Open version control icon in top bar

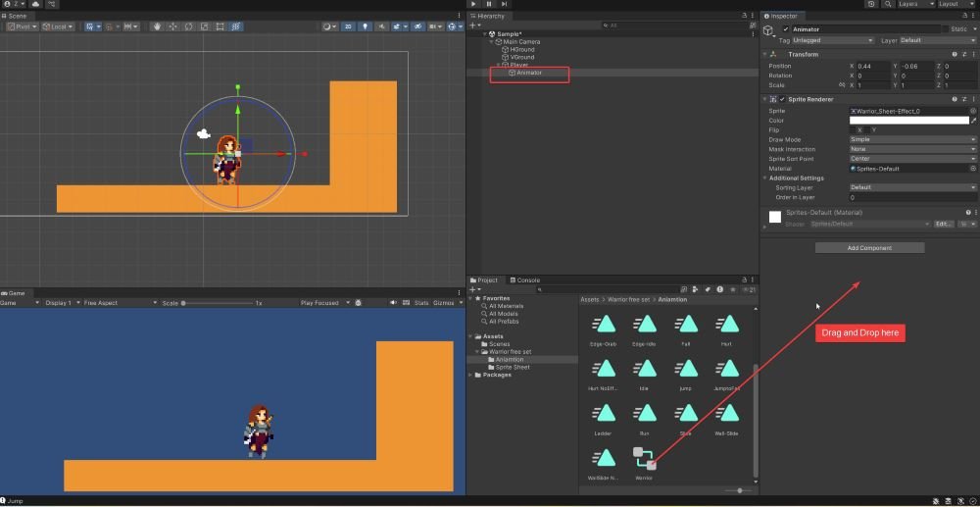pos(52,4)
